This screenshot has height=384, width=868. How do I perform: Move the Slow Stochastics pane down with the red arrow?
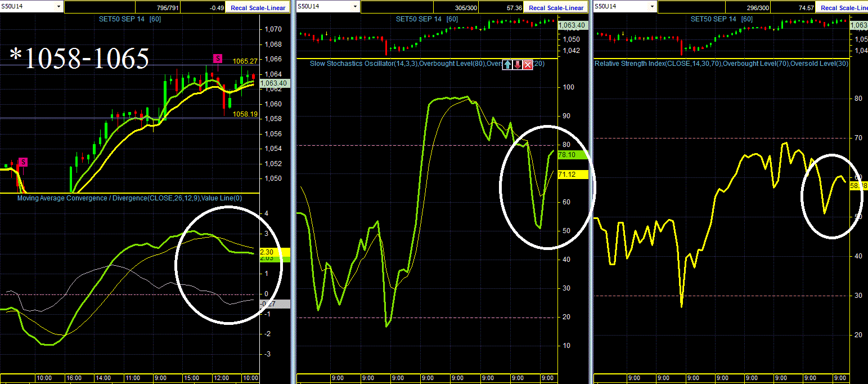click(518, 65)
